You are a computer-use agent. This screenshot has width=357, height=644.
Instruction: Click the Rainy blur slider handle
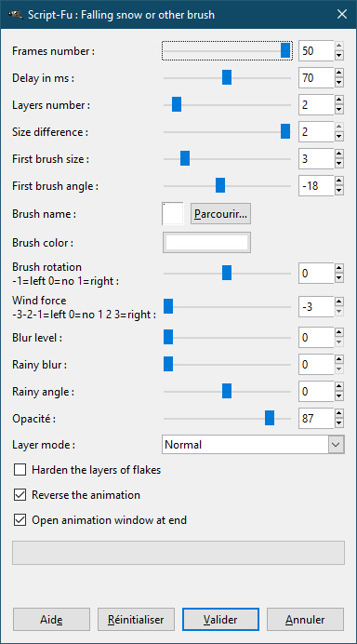point(168,364)
